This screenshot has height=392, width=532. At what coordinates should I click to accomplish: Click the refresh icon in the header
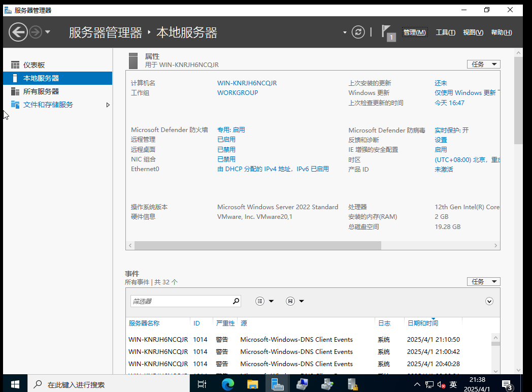[358, 32]
